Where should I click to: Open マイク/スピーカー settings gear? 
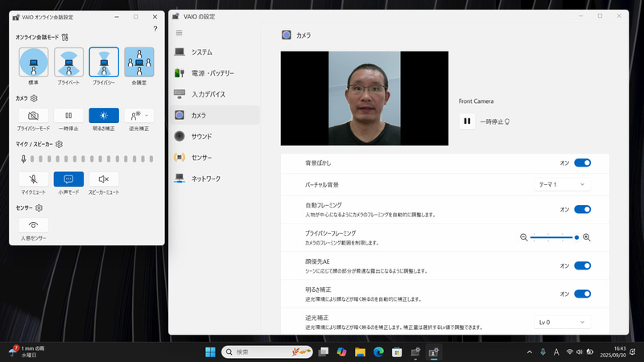point(59,144)
